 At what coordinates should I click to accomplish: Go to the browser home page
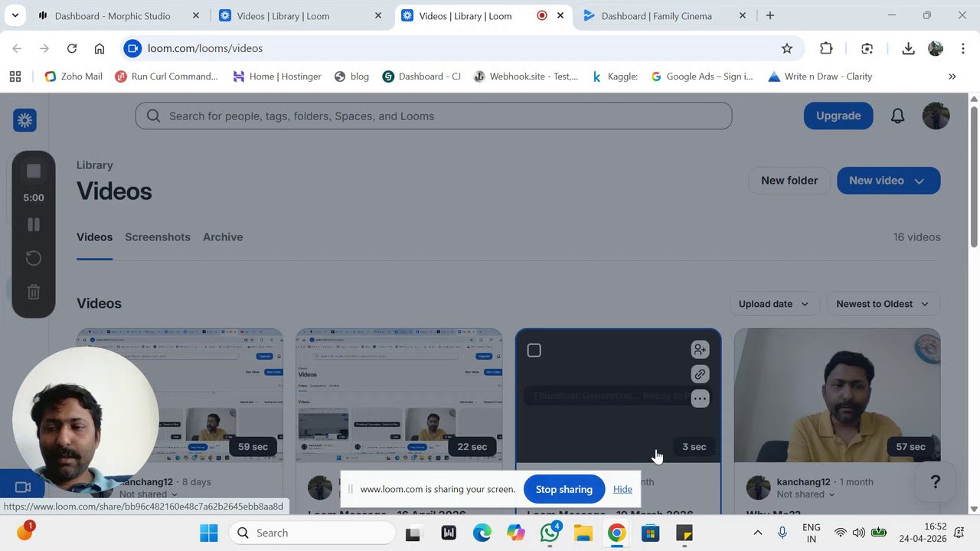click(100, 48)
